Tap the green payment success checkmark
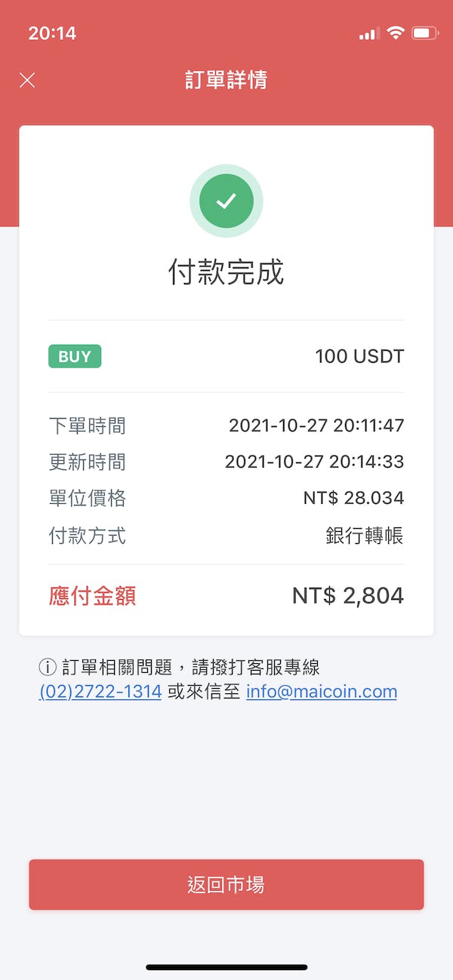Viewport: 453px width, 980px height. [x=226, y=201]
